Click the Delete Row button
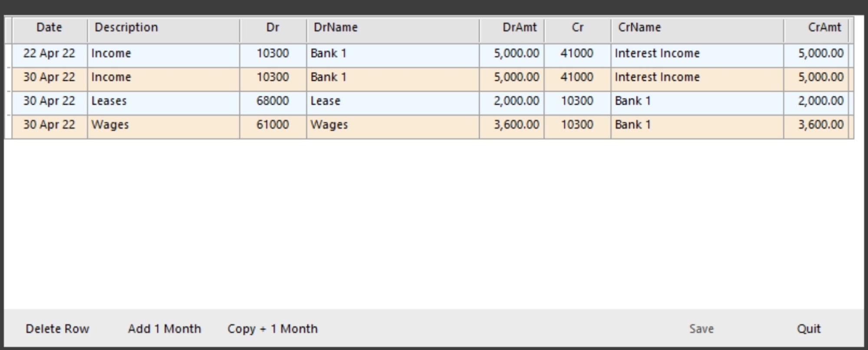The width and height of the screenshot is (868, 350). [x=57, y=329]
